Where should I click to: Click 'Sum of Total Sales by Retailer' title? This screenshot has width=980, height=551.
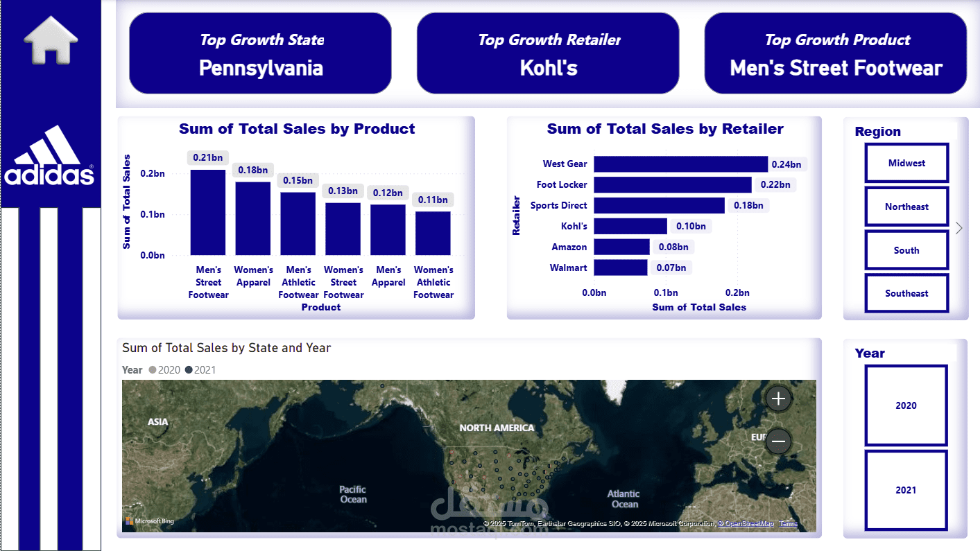(665, 129)
